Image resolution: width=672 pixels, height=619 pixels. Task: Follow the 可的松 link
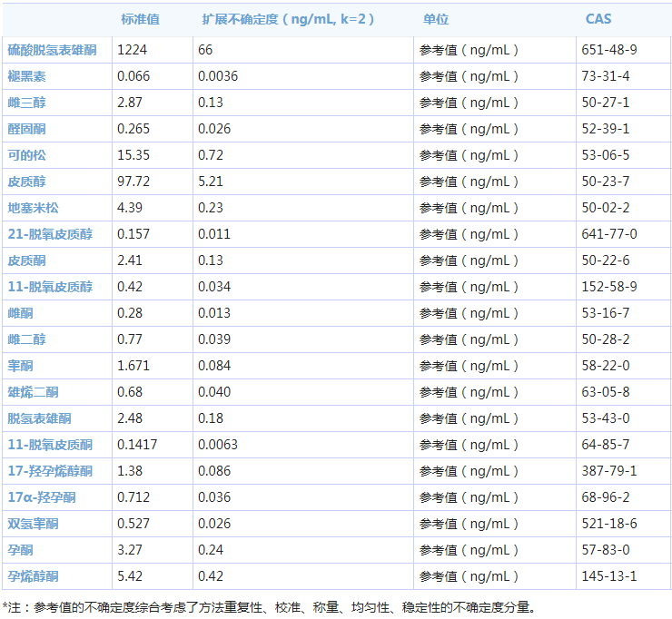tap(26, 155)
